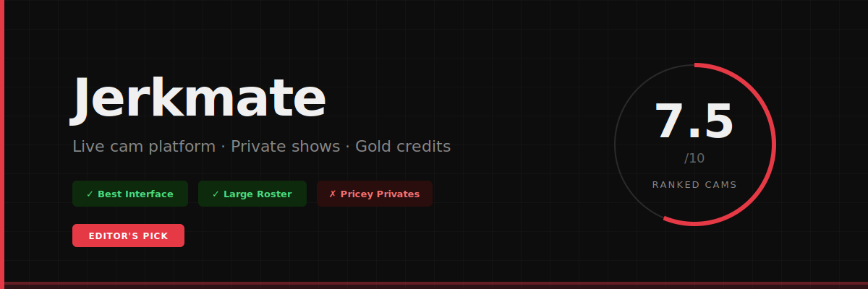868x289 pixels.
Task: Select the Pricey Privates con badge
Action: [375, 194]
